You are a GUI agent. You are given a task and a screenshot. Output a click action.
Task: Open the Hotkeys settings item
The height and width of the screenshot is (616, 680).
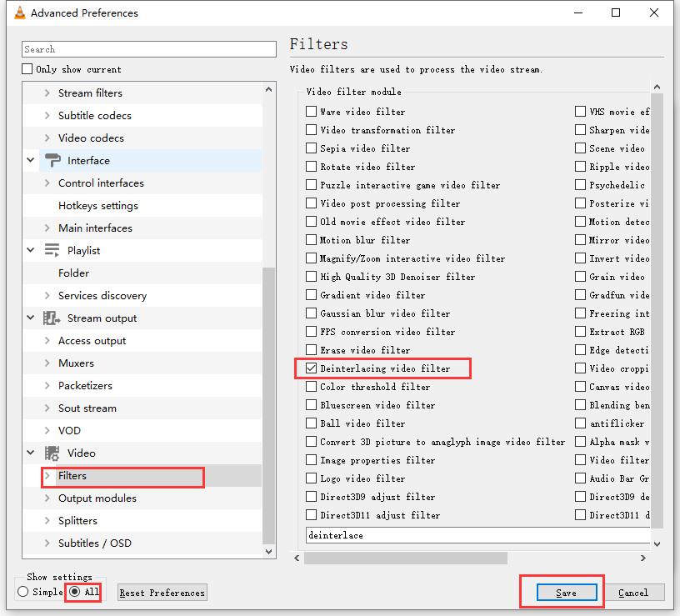click(x=98, y=206)
